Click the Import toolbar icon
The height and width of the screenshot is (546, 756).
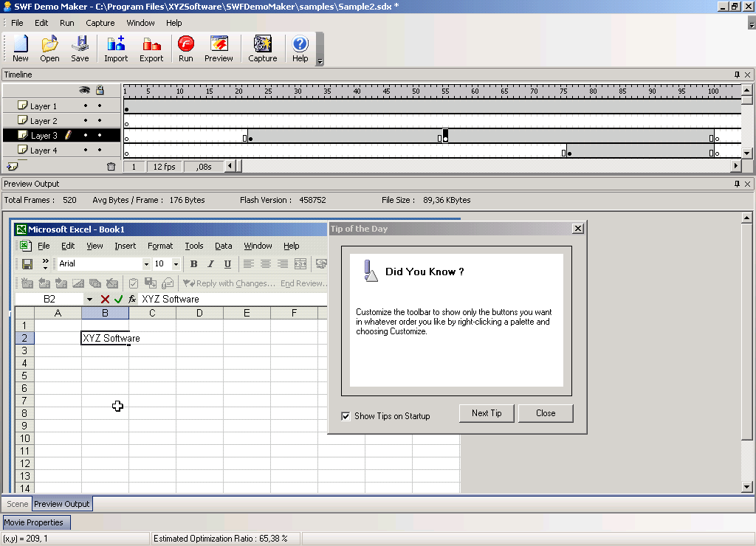click(x=116, y=48)
